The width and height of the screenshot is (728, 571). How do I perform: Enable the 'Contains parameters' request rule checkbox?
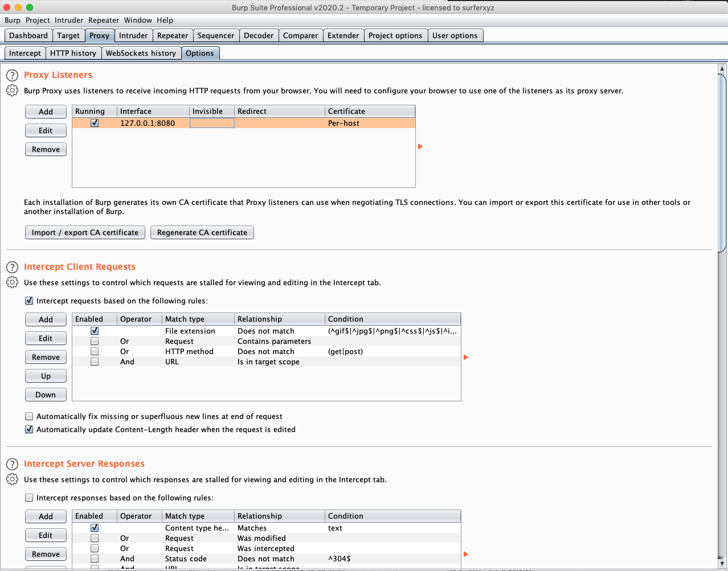coord(95,341)
